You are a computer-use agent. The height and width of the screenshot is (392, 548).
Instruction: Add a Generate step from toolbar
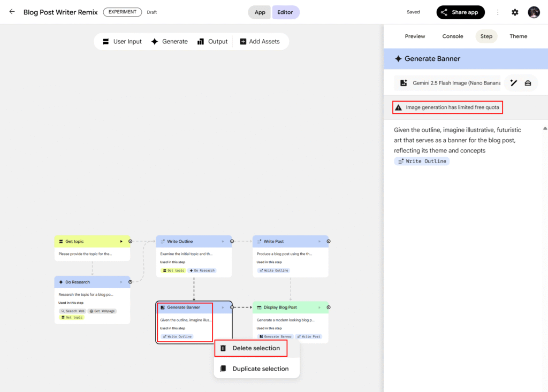[x=169, y=42]
